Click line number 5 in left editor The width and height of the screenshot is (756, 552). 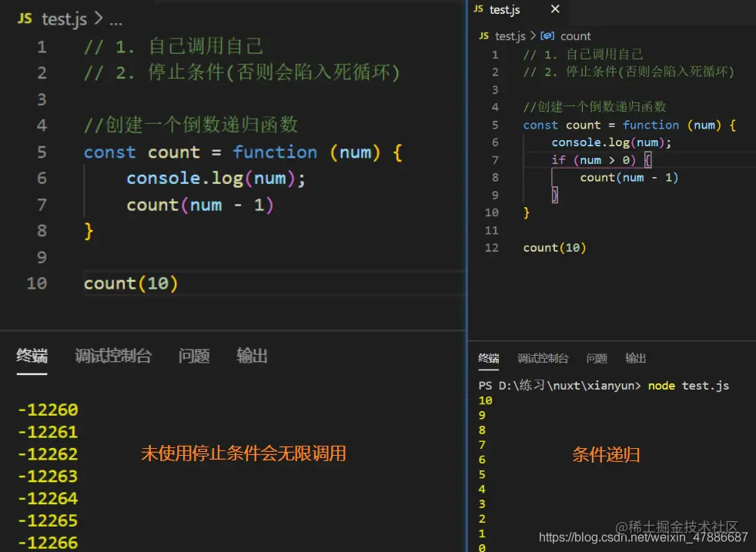pyautogui.click(x=42, y=152)
